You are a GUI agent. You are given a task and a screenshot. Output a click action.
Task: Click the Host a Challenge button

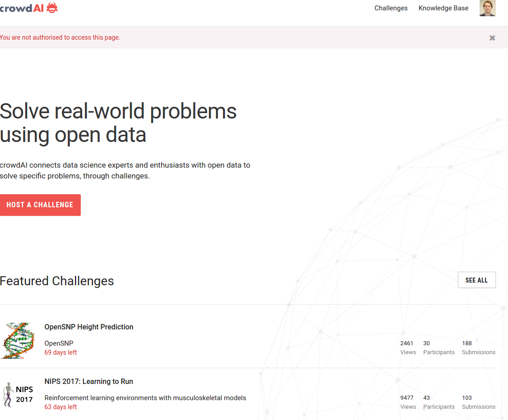[x=40, y=205]
